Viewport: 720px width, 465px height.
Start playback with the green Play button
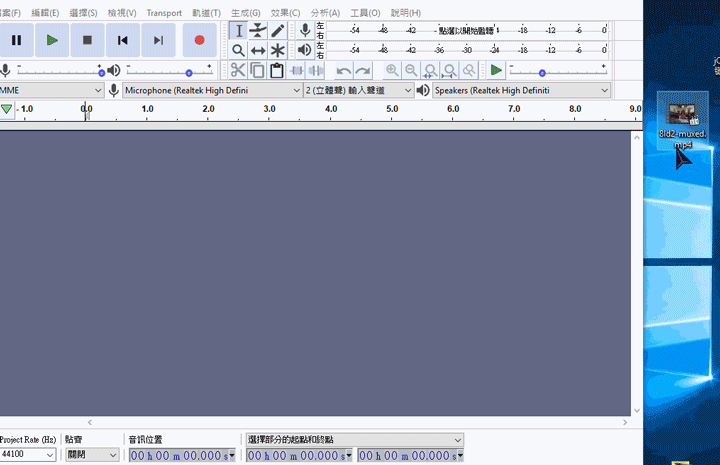coord(52,40)
